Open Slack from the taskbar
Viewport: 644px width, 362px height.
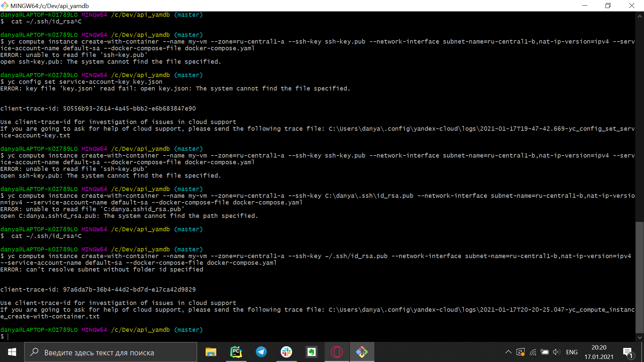[286, 352]
